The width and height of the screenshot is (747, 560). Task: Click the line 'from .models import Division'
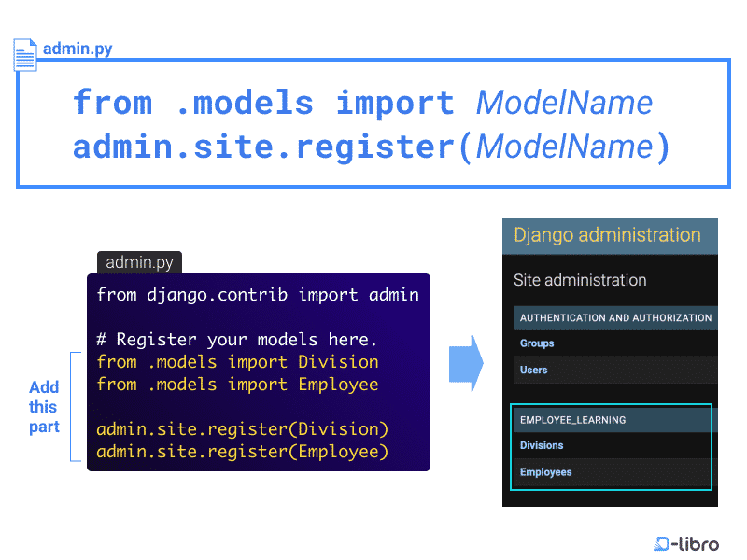coord(237,362)
